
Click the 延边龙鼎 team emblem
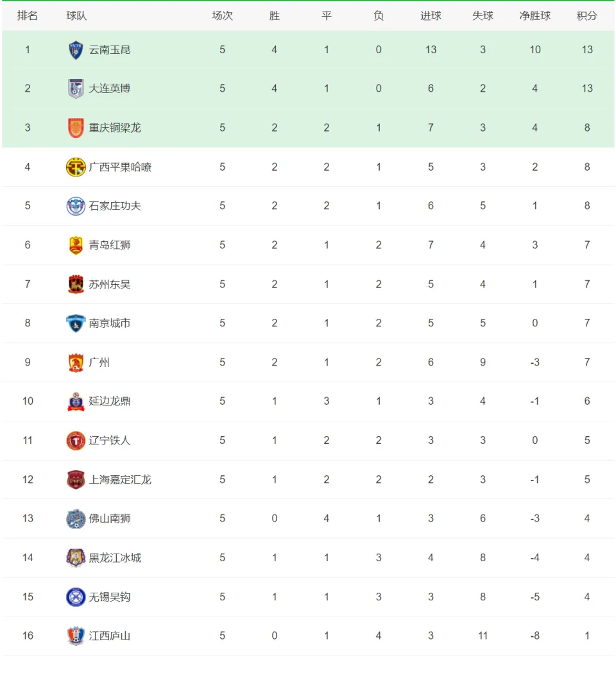tap(76, 402)
